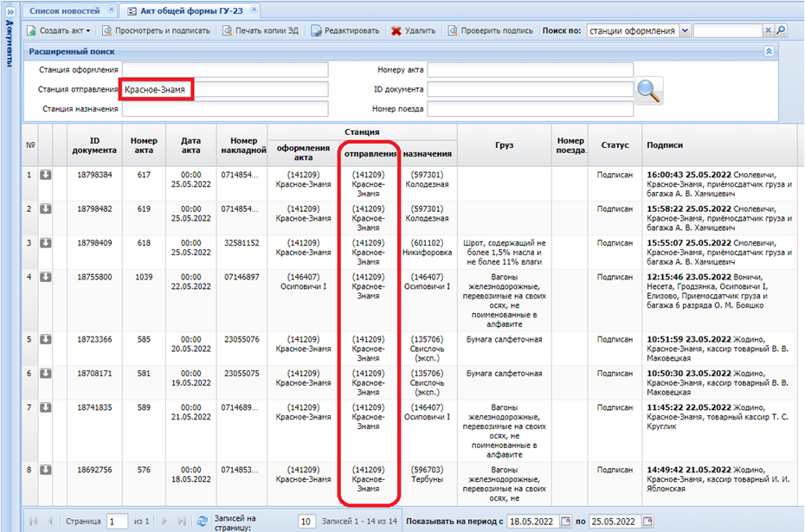
Task: Click Просмотреть и подписать toolbar button
Action: pos(157,31)
